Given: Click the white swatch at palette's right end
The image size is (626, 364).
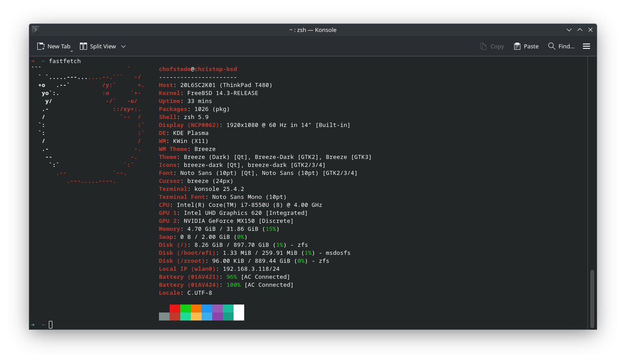Looking at the screenshot, I should pyautogui.click(x=239, y=313).
